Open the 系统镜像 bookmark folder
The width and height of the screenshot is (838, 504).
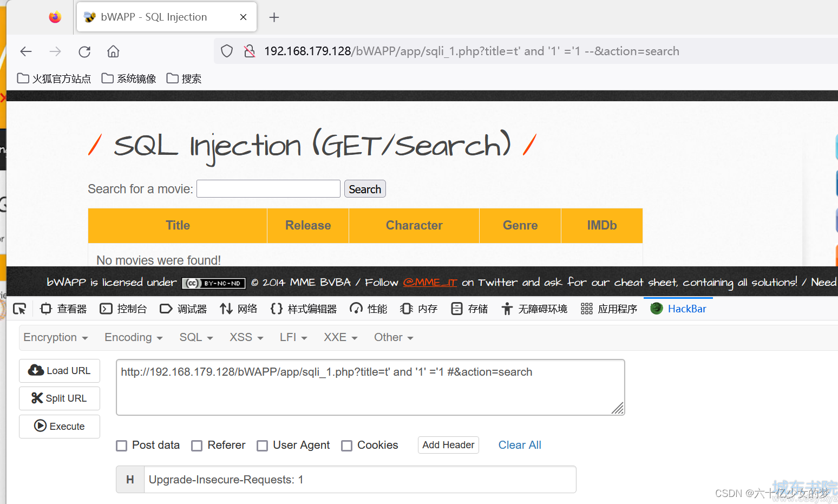click(x=129, y=79)
